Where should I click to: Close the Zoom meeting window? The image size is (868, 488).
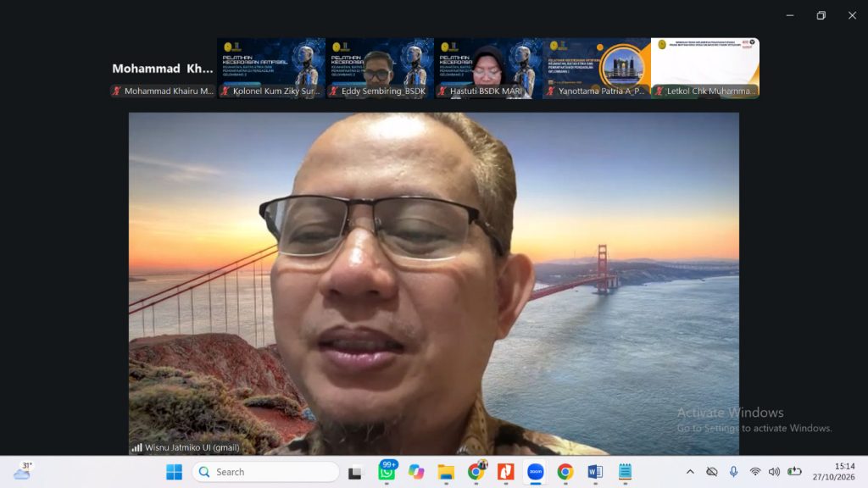852,15
